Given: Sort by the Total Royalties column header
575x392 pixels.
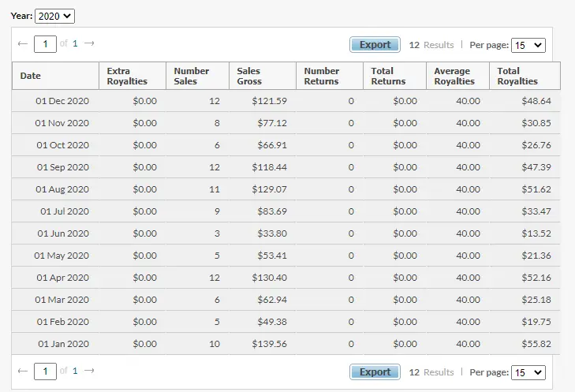Looking at the screenshot, I should point(525,76).
